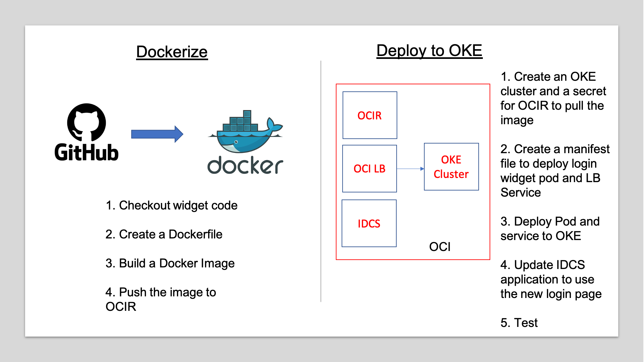
Task: Click the thin arrow connecting LB to OKE Cluster
Action: point(410,169)
